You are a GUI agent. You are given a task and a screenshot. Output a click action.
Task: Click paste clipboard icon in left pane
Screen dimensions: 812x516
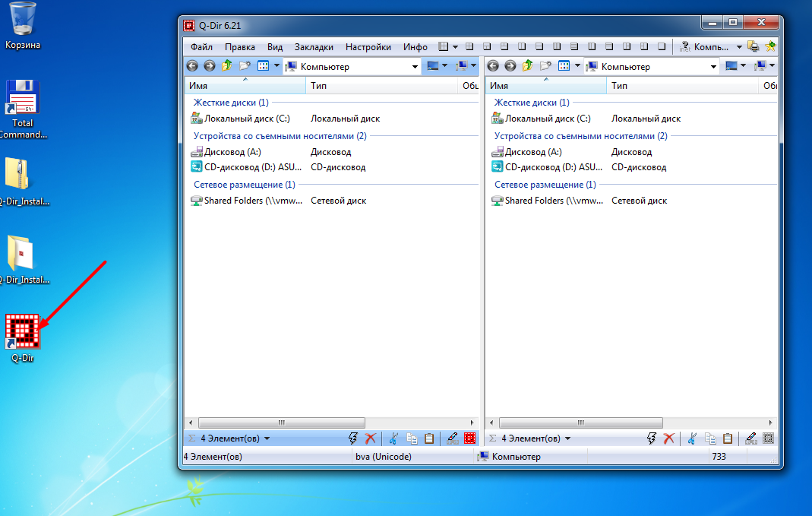429,438
